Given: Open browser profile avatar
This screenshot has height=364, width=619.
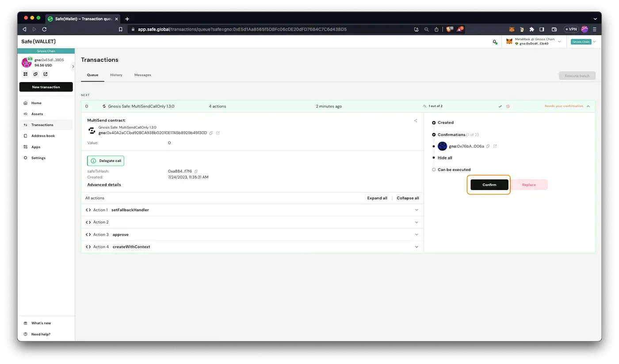Looking at the screenshot, I should [x=585, y=29].
